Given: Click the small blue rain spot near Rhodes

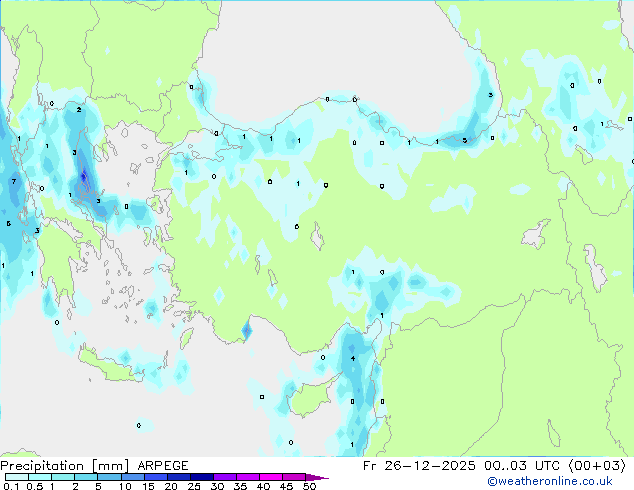Looking at the screenshot, I should coord(247,330).
